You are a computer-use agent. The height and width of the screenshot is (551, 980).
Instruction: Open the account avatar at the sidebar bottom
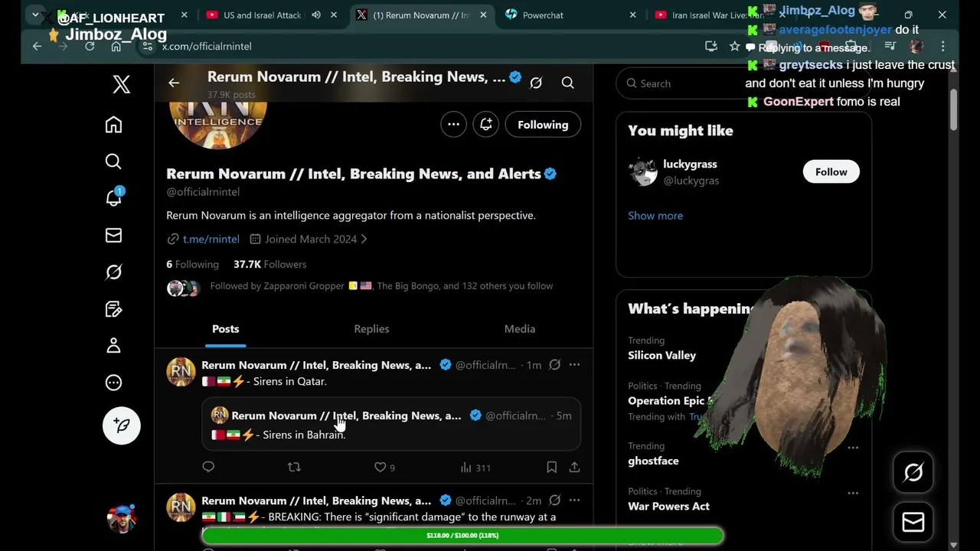[122, 519]
